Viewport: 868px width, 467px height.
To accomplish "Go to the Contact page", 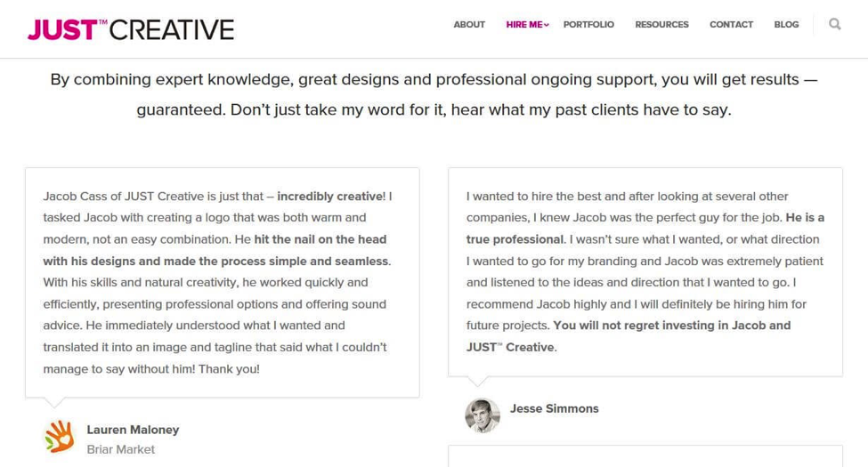I will pos(731,24).
